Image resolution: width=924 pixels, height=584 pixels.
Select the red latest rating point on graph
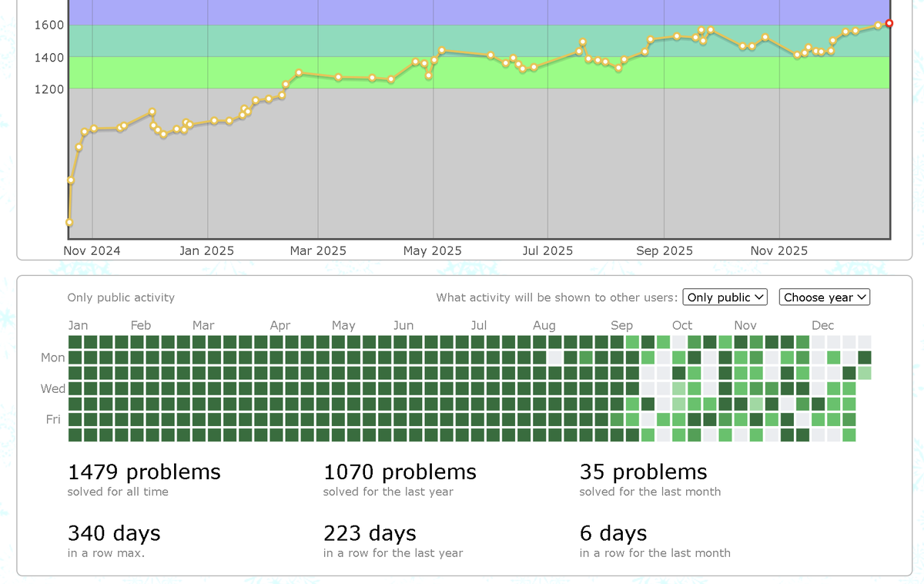click(x=889, y=23)
